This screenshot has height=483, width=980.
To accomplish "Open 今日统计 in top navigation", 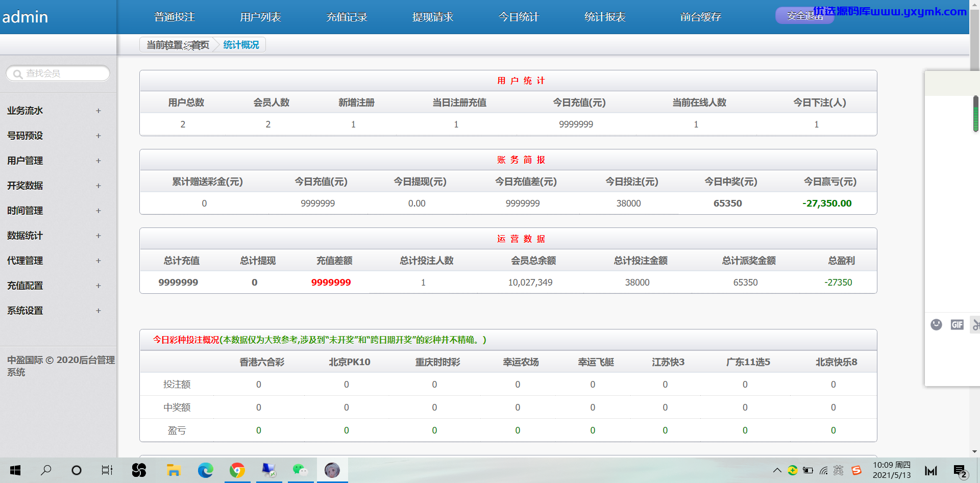I will click(x=519, y=17).
